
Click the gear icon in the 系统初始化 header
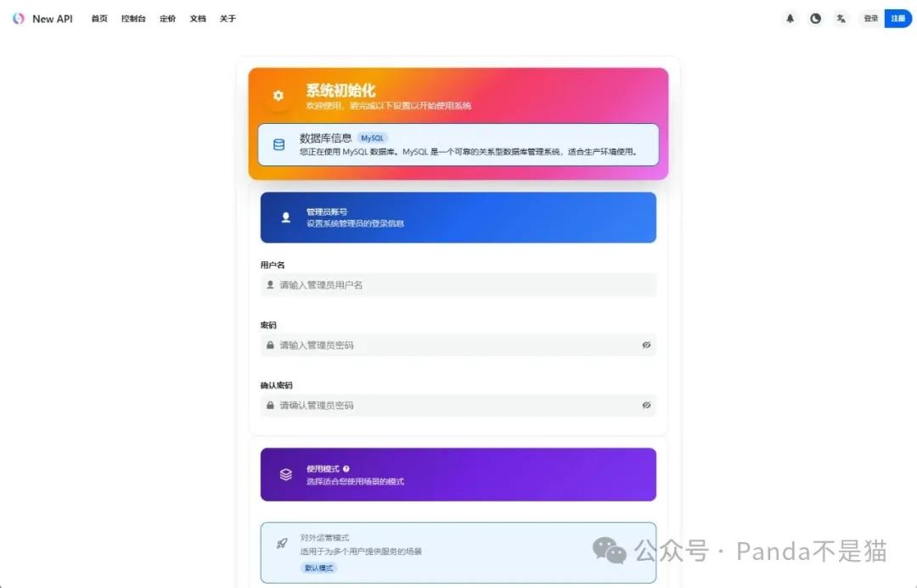[278, 96]
